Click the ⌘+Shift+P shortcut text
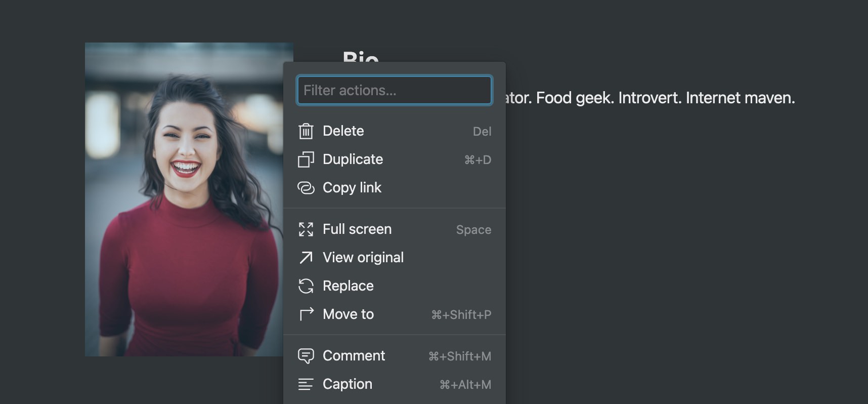 461,315
